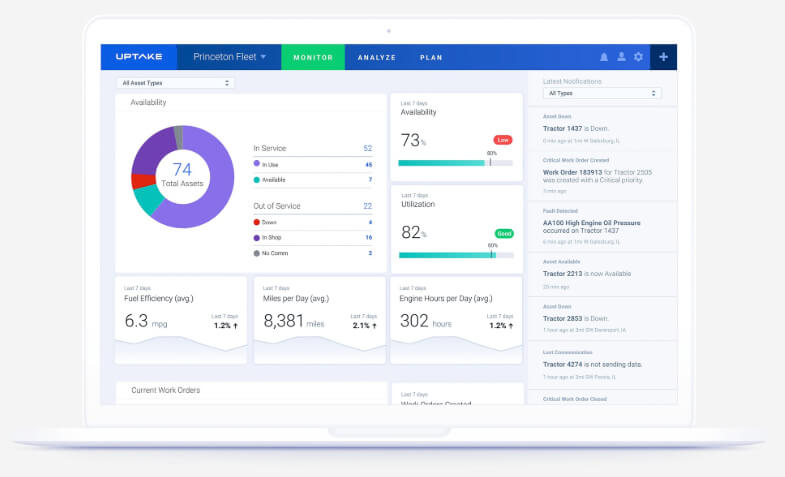This screenshot has width=785, height=477.
Task: Click the Down 4 legend row
Action: click(313, 222)
